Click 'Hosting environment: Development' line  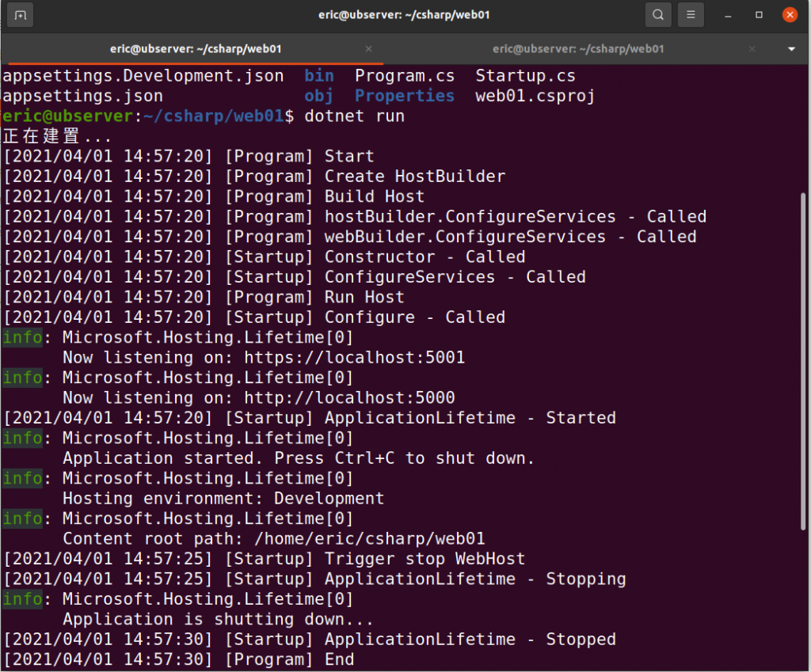point(223,499)
